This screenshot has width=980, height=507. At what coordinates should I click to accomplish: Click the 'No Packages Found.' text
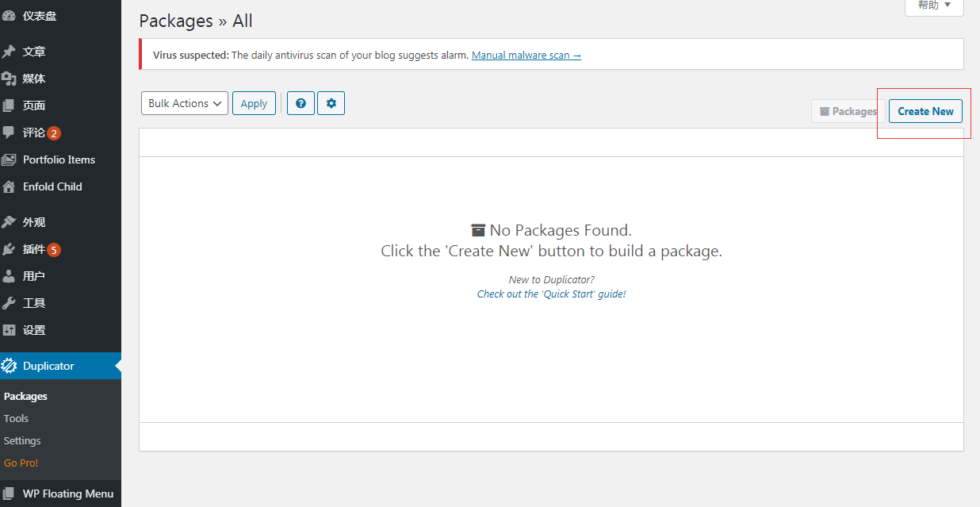tap(561, 230)
